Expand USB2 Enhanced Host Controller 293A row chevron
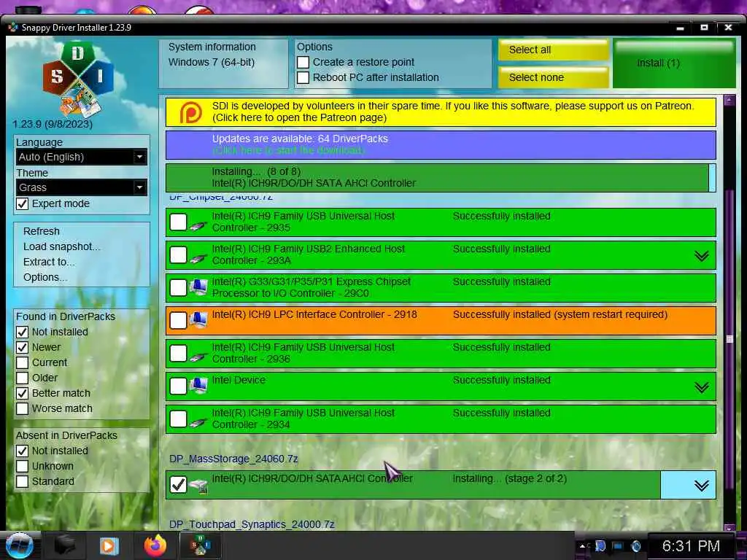Screen dimensions: 747x560 tap(701, 256)
